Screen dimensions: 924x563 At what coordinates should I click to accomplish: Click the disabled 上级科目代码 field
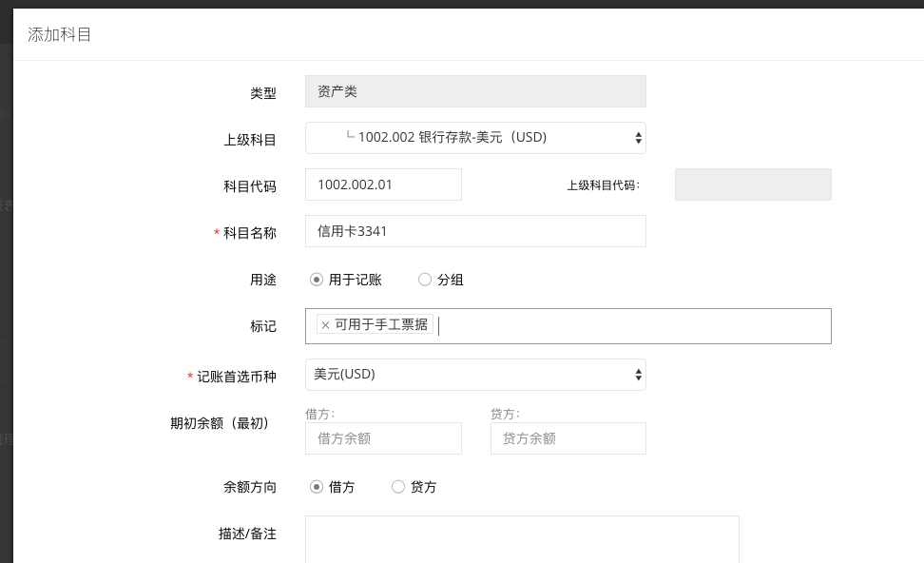tap(753, 184)
